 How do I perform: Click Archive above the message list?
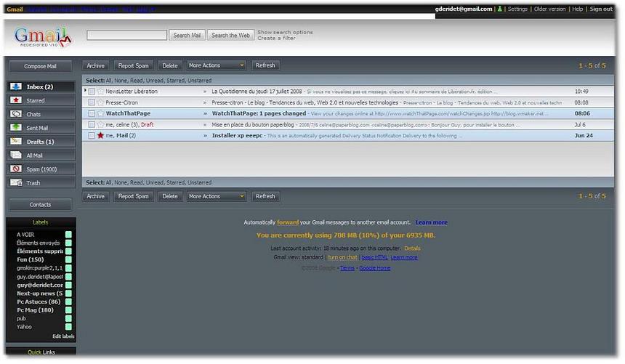96,65
